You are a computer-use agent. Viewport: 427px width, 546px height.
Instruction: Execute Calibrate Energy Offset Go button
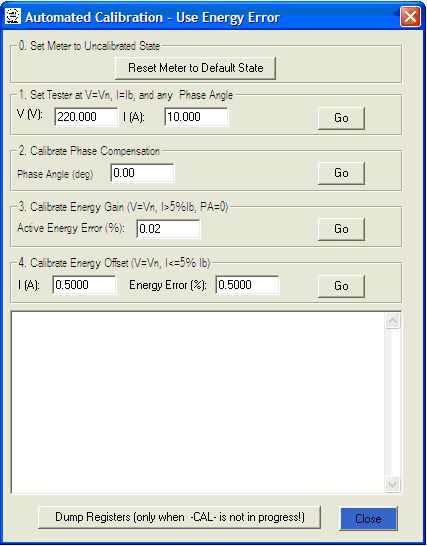click(341, 286)
